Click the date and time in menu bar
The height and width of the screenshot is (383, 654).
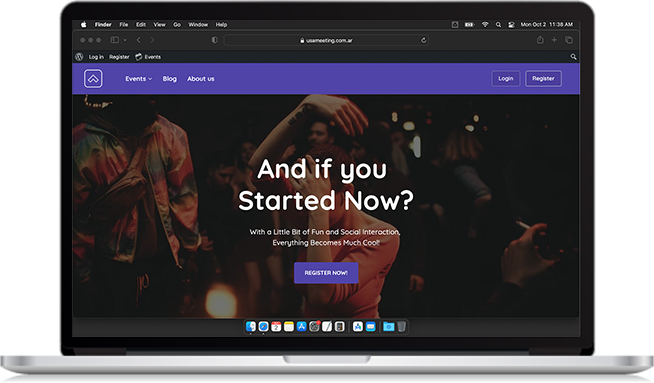546,25
